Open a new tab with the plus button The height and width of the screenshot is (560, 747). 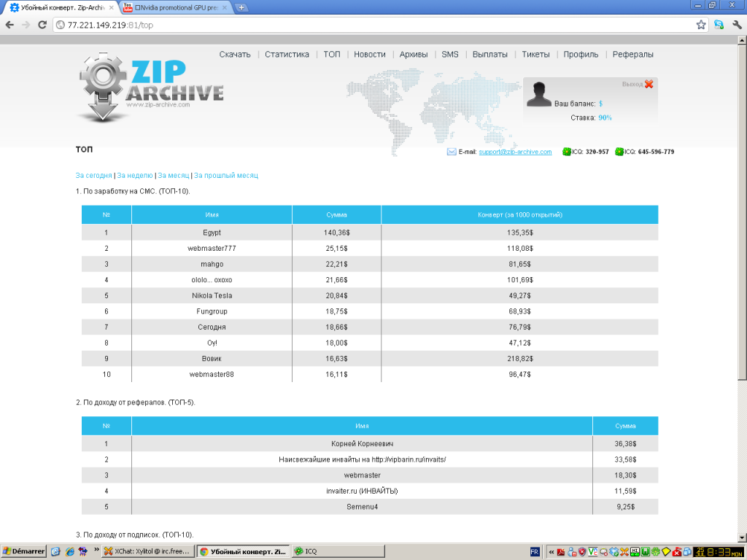tap(241, 7)
